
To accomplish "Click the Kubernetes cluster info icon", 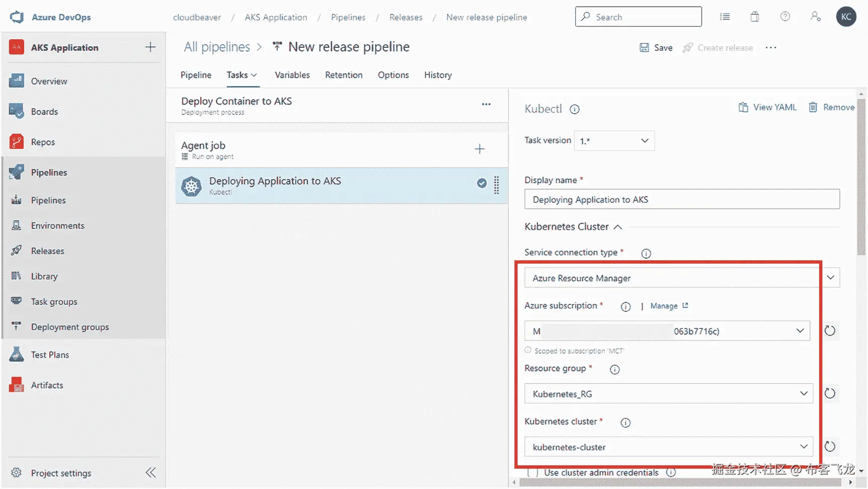I will [x=625, y=423].
